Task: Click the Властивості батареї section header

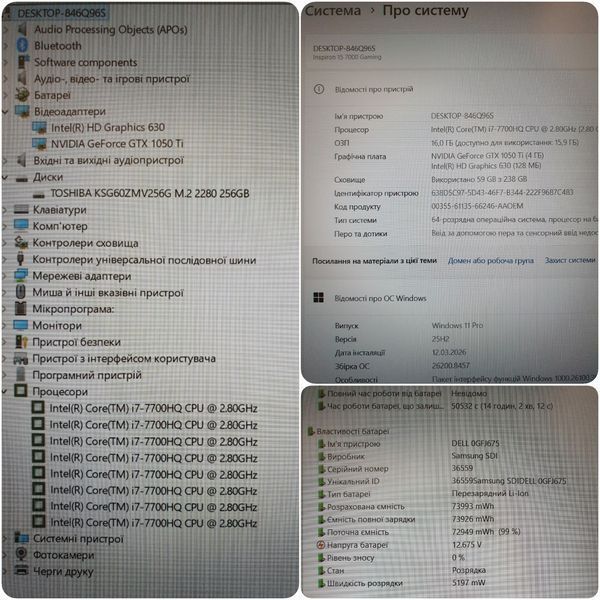Action: point(352,431)
